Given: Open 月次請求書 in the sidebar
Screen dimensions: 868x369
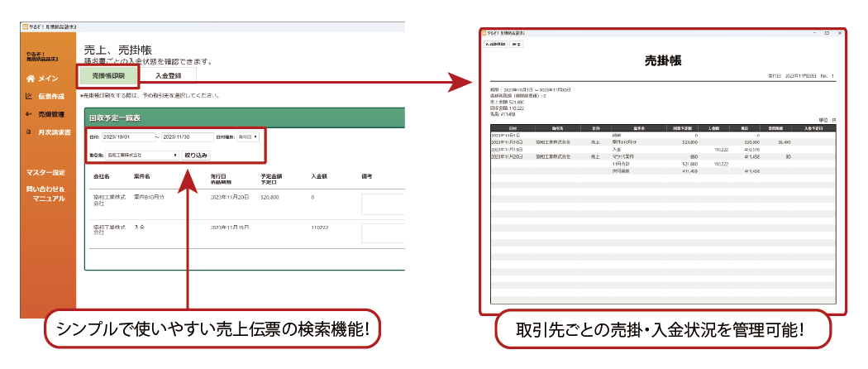Looking at the screenshot, I should point(55,133).
